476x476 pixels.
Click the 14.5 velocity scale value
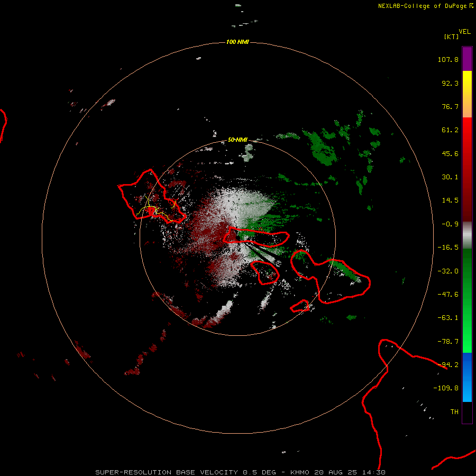(450, 200)
